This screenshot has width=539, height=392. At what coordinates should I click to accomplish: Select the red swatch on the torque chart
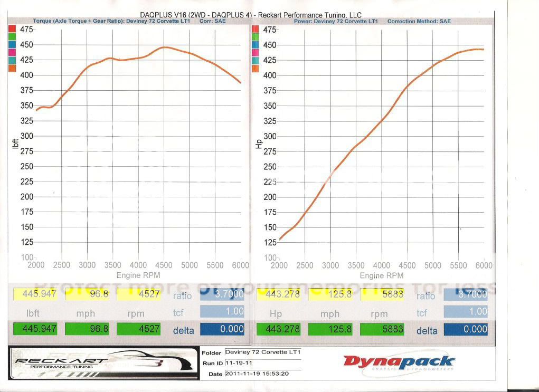click(x=12, y=28)
